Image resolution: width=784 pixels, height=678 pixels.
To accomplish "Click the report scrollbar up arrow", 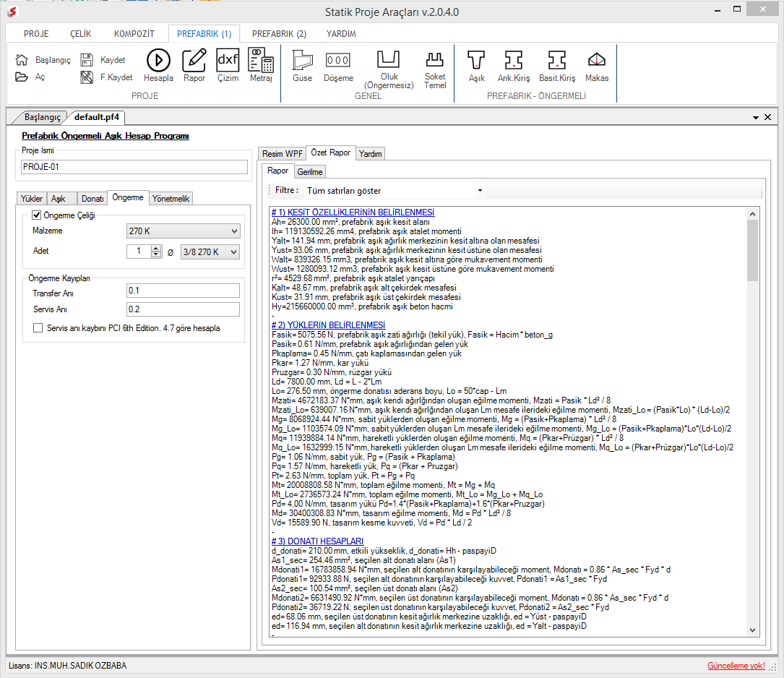I will coord(752,214).
